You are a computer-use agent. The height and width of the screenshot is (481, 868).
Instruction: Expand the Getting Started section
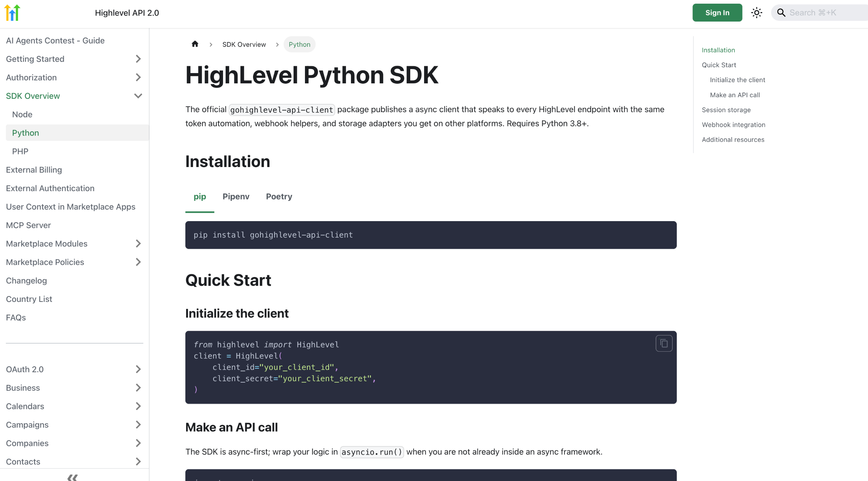[x=138, y=59]
